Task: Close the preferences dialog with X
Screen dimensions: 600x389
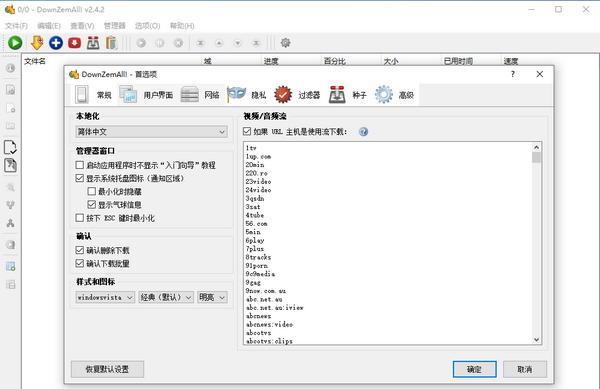Action: (540, 74)
